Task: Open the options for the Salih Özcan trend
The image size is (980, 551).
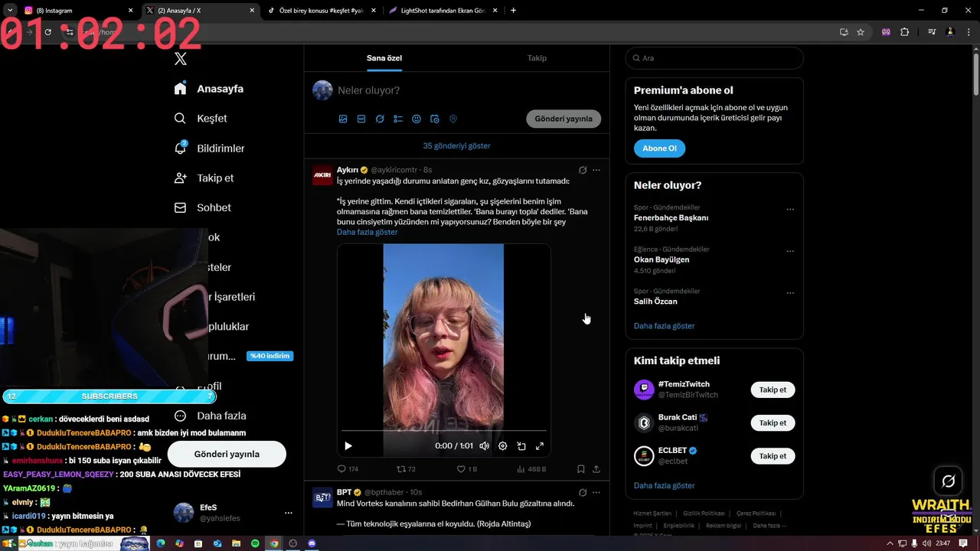Action: pos(790,293)
